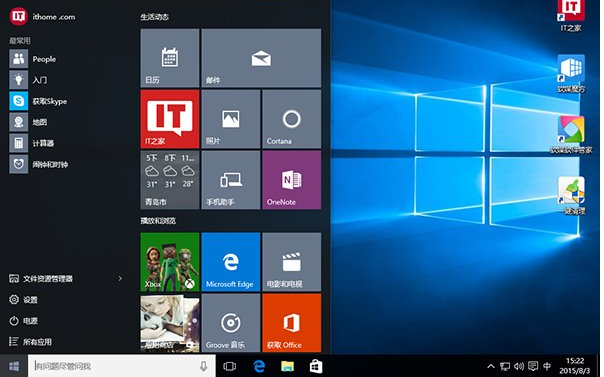
Task: Click the 生活动态 tile group header
Action: [x=154, y=17]
